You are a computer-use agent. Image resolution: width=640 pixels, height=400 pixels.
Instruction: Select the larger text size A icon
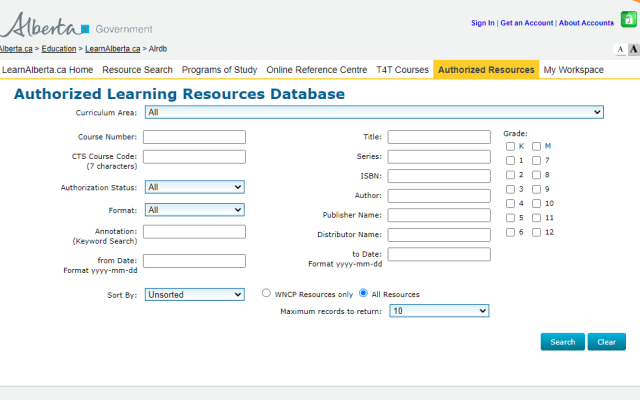pyautogui.click(x=633, y=49)
